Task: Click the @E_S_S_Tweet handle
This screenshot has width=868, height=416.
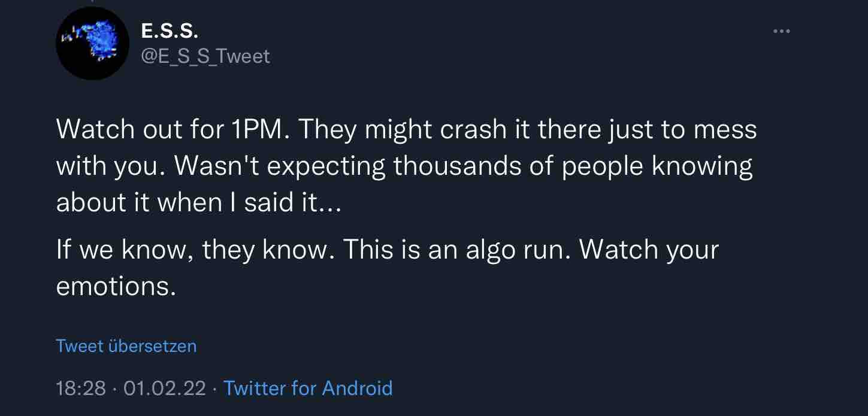Action: pyautogui.click(x=204, y=56)
